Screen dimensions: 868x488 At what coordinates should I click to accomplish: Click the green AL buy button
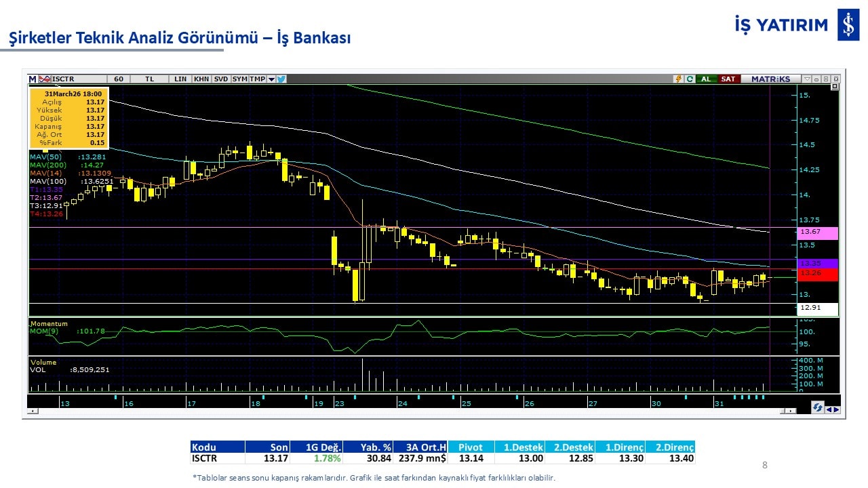click(x=706, y=79)
